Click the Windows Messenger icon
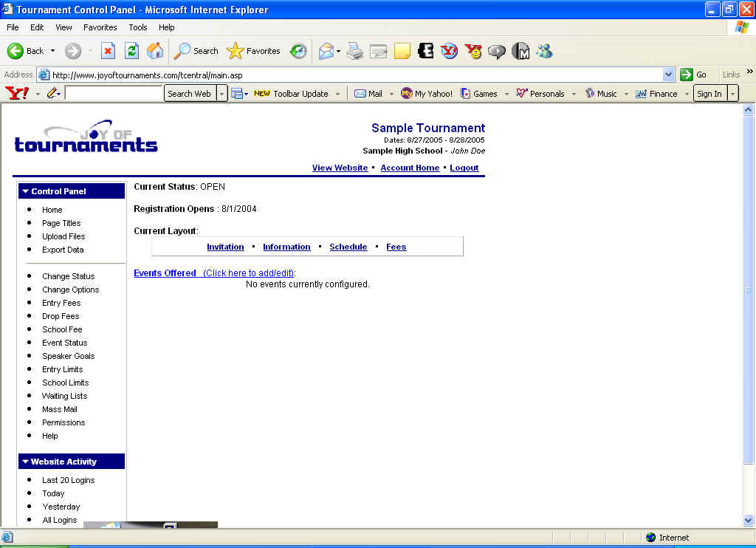Viewport: 756px width, 548px height. 545,51
